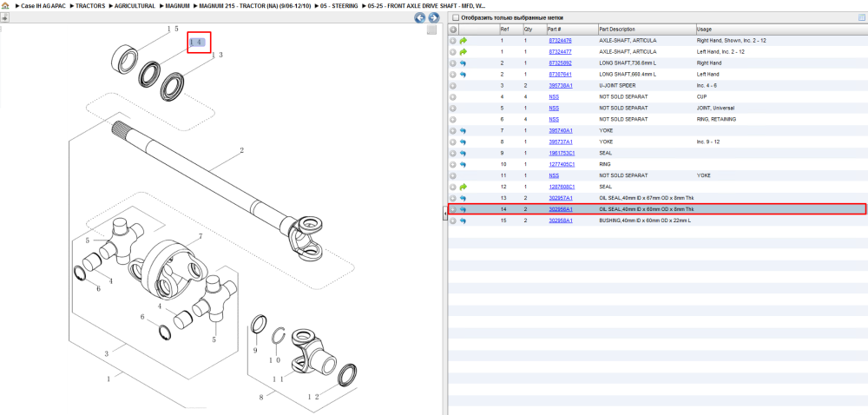Select callout 8 in the diagram
This screenshot has width=868, height=415.
point(260,397)
